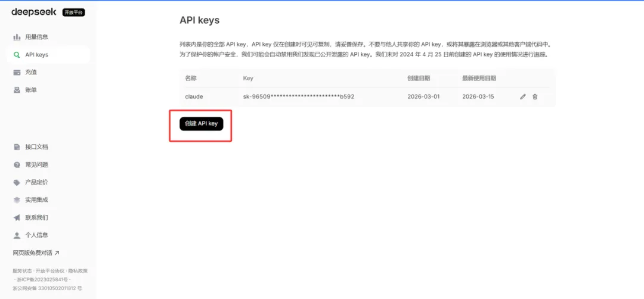This screenshot has width=644, height=299.
Task: Click the 最新使用日期 column header
Action: pos(479,78)
